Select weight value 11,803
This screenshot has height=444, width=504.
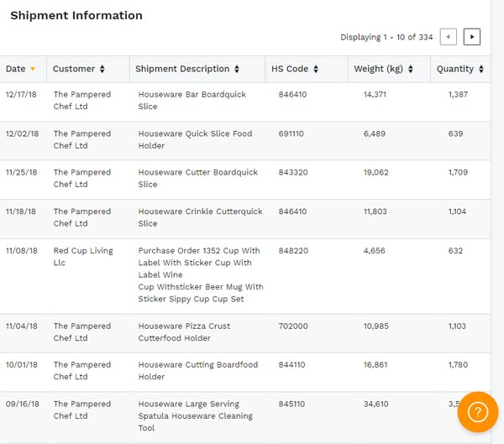(375, 212)
